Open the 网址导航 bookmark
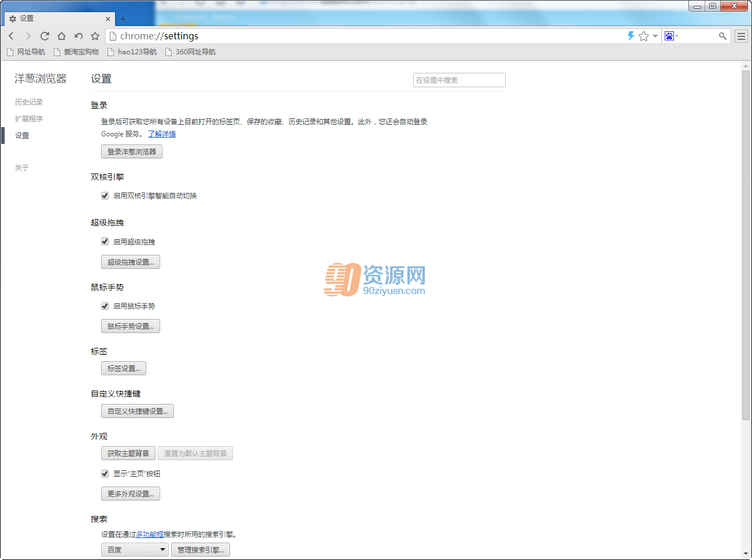 tap(26, 52)
